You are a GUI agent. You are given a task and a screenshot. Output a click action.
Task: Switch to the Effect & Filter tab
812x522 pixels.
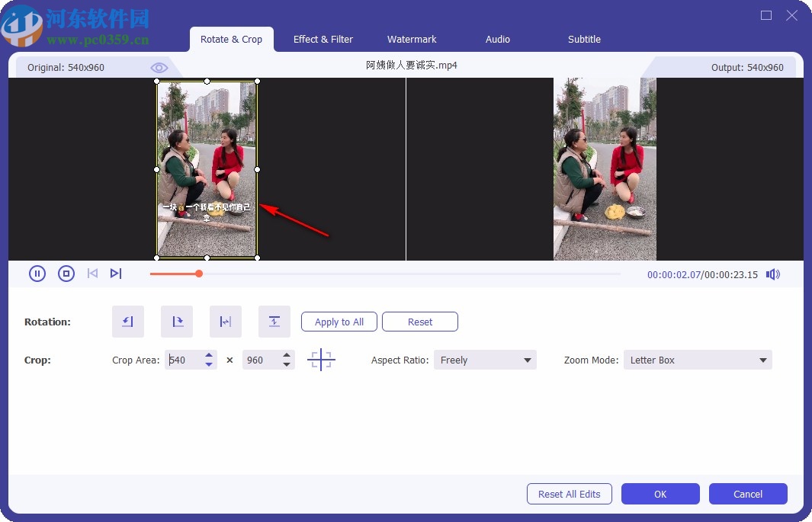323,39
